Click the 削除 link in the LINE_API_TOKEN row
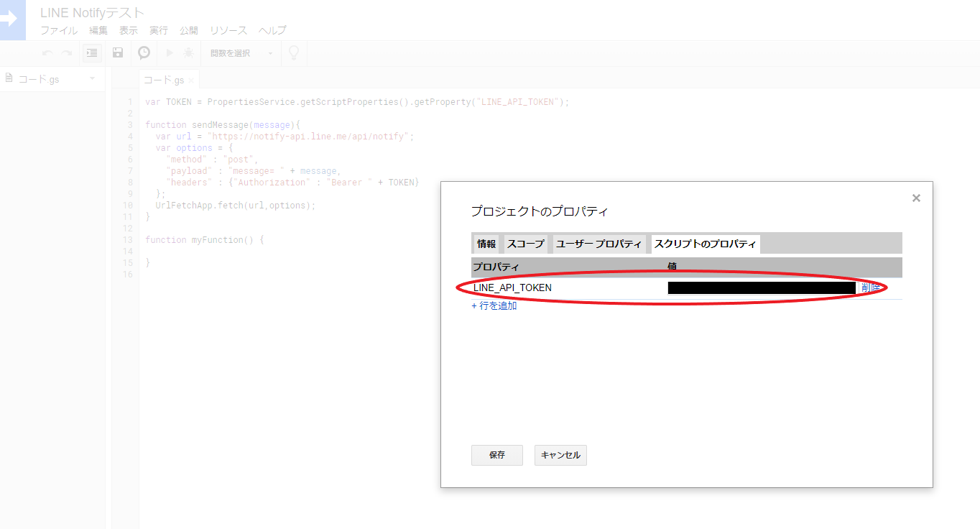Screen dimensions: 980x529 871,287
